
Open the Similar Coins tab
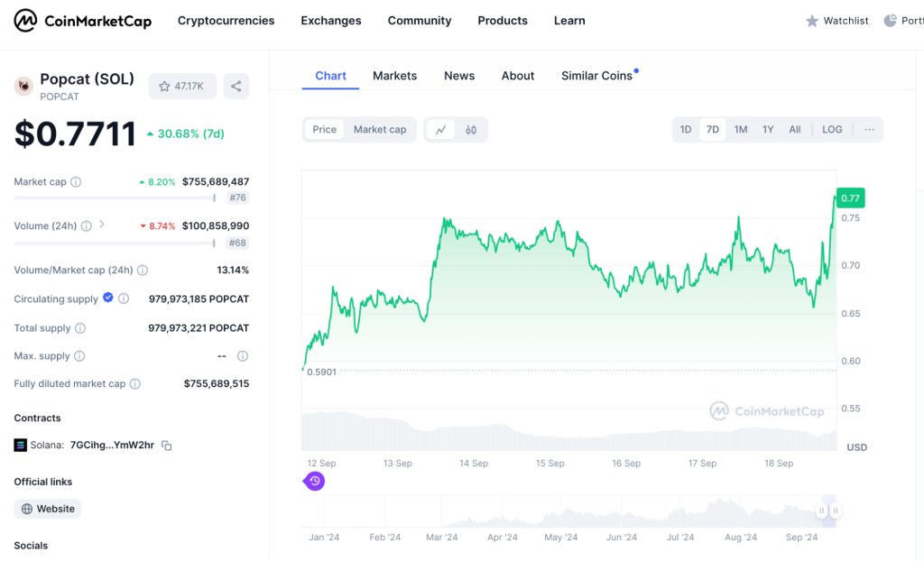coord(596,76)
